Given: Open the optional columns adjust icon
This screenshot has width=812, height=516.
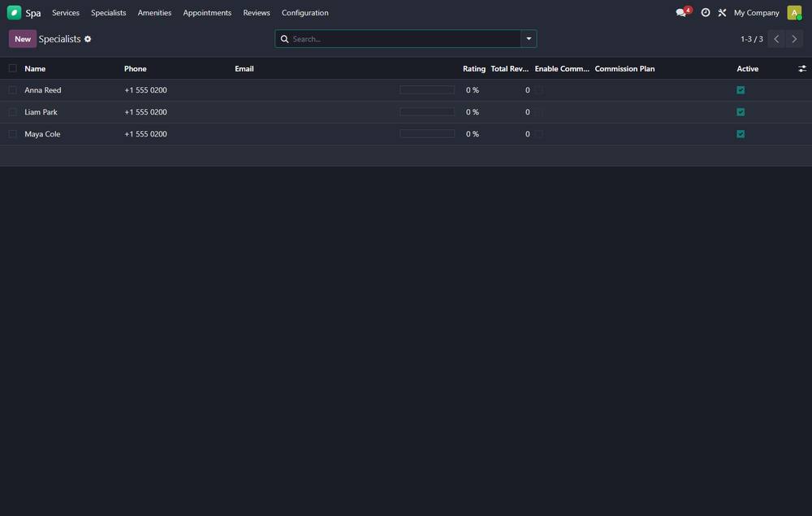Looking at the screenshot, I should [x=802, y=68].
